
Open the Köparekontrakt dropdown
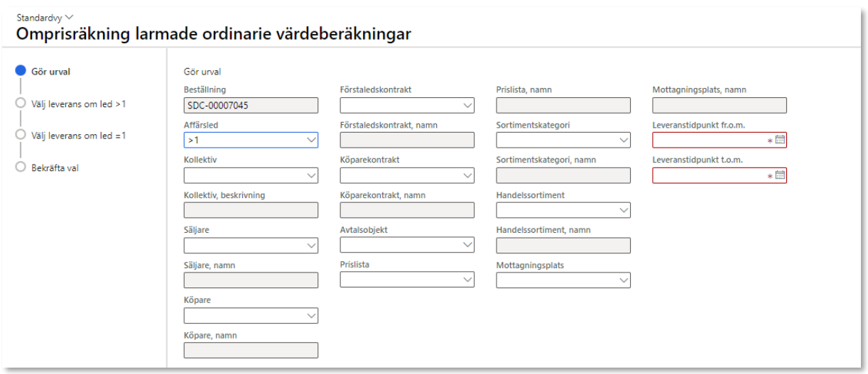tap(467, 175)
